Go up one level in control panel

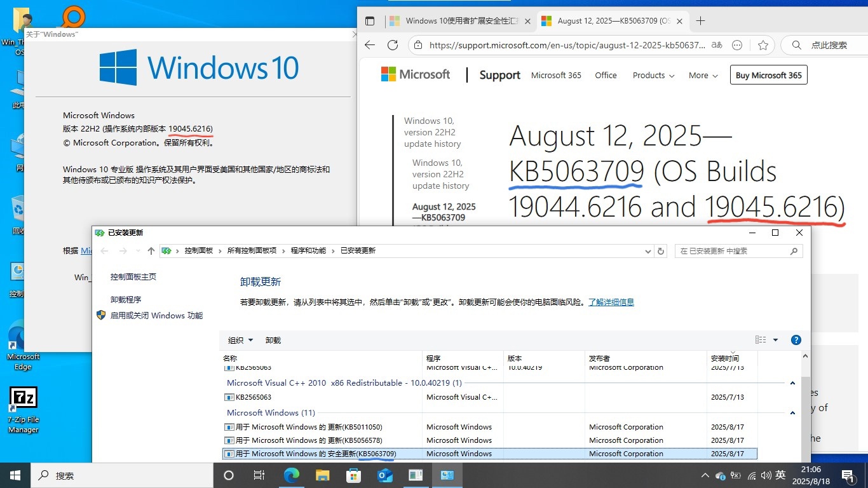151,251
